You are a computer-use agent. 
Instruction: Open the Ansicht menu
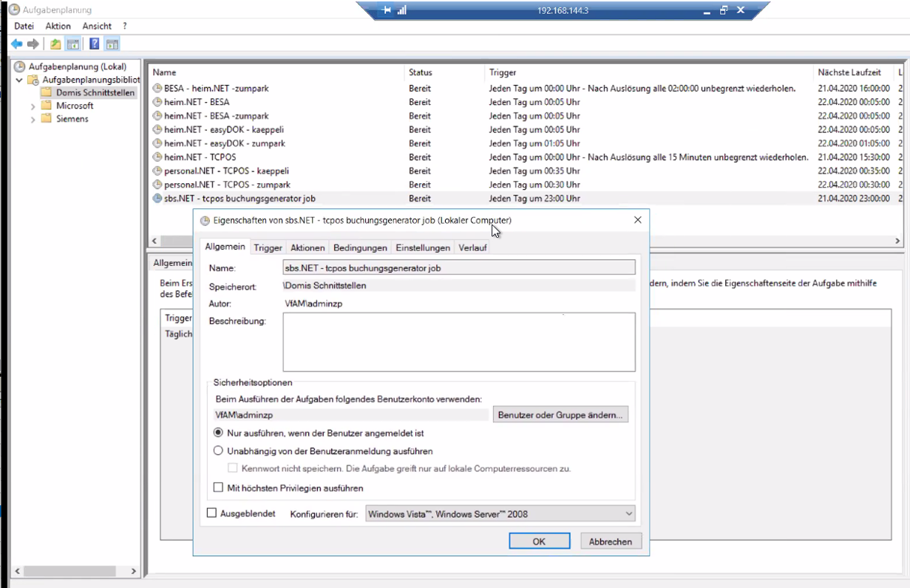97,26
